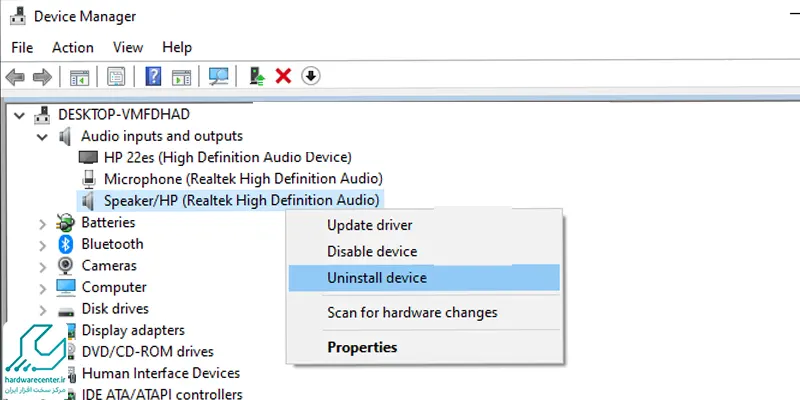Select Update driver in context menu
Screen dimensions: 800x400
369,225
